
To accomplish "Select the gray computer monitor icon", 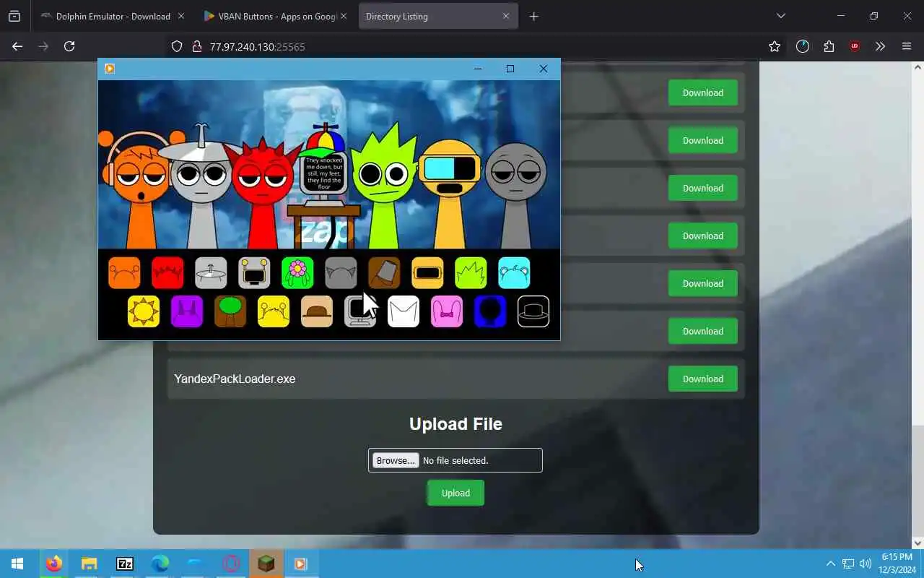I will [360, 311].
